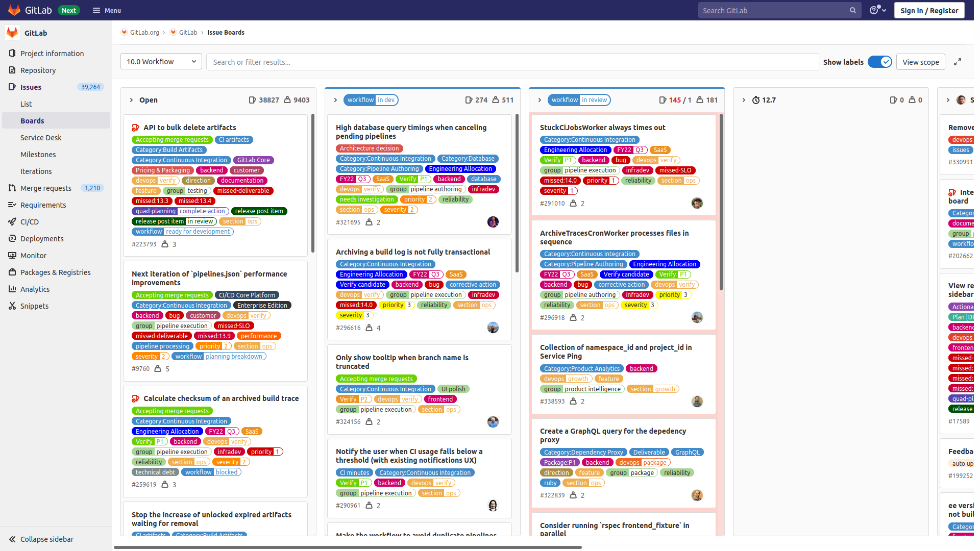
Task: Open Service Desk link
Action: [41, 138]
